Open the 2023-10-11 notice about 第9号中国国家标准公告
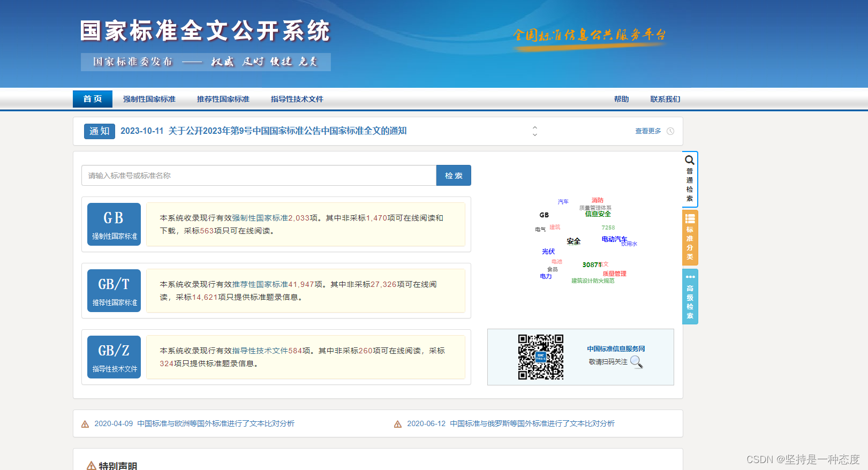This screenshot has height=470, width=868. pyautogui.click(x=263, y=131)
